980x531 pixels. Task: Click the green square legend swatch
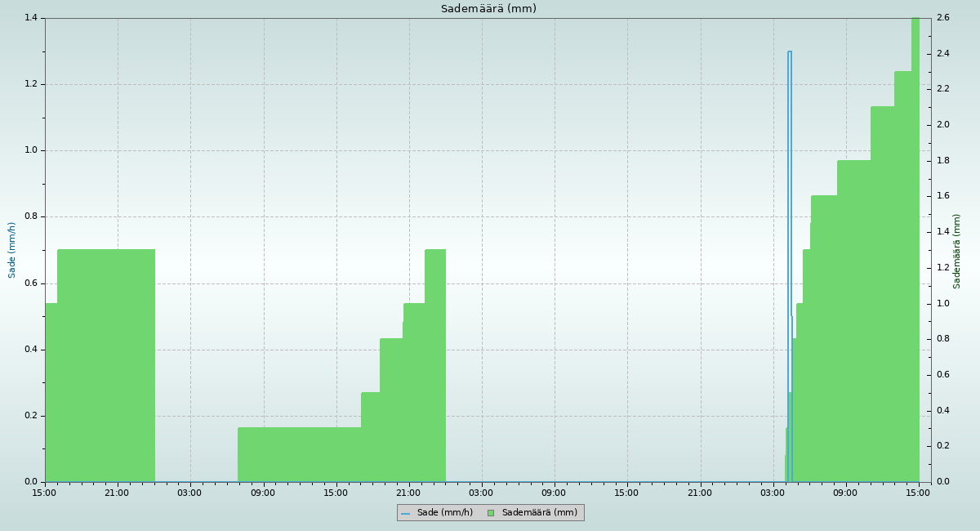coord(491,513)
